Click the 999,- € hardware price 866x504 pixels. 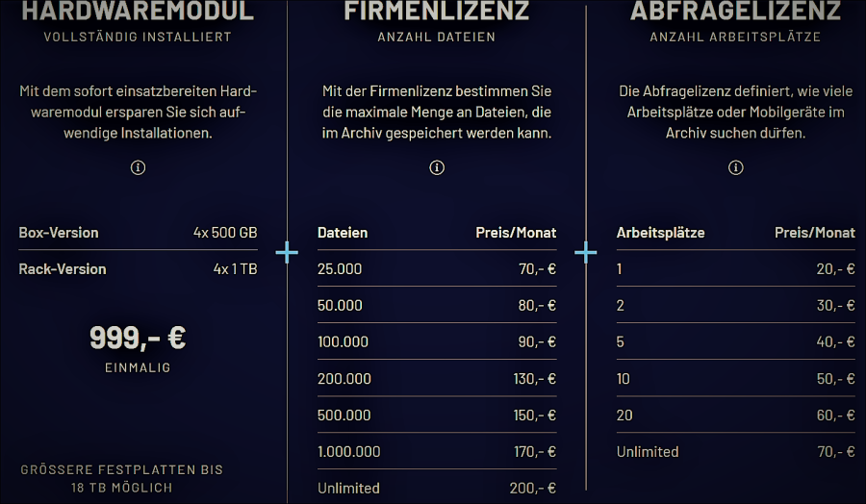(138, 338)
